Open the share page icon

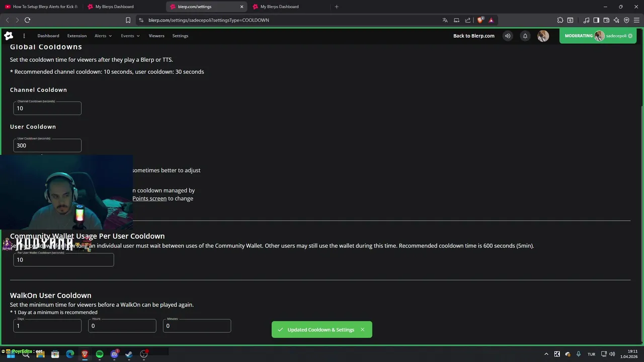click(x=468, y=20)
